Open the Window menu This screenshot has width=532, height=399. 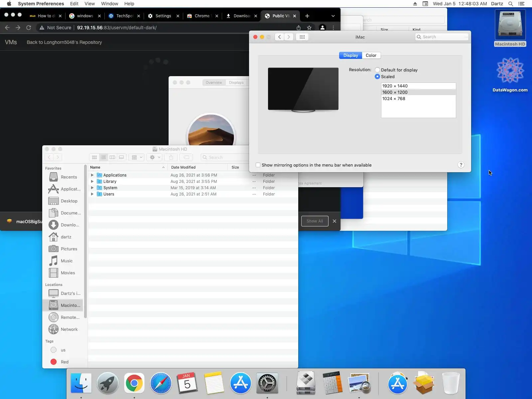click(x=109, y=4)
